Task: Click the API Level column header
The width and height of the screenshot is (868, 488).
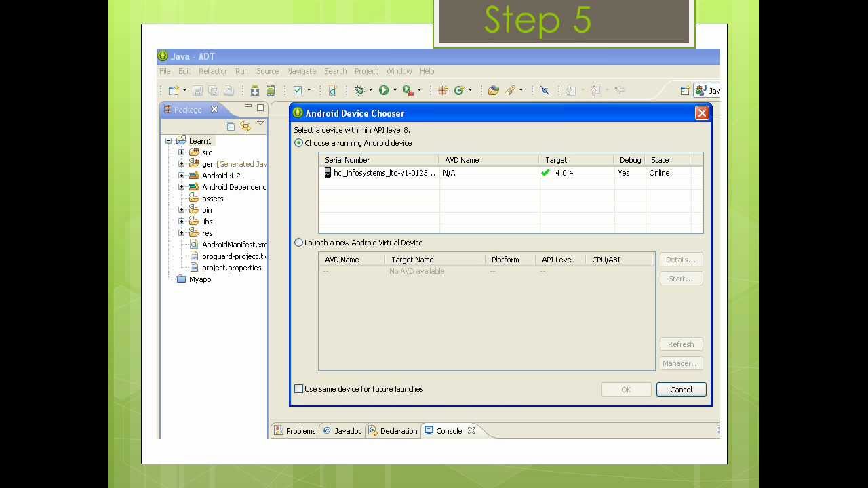Action: pos(560,260)
